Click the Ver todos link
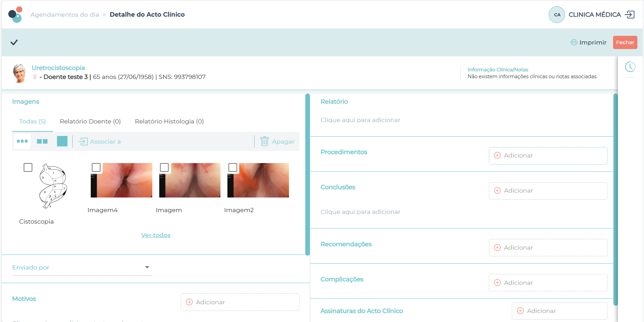 pyautogui.click(x=156, y=235)
